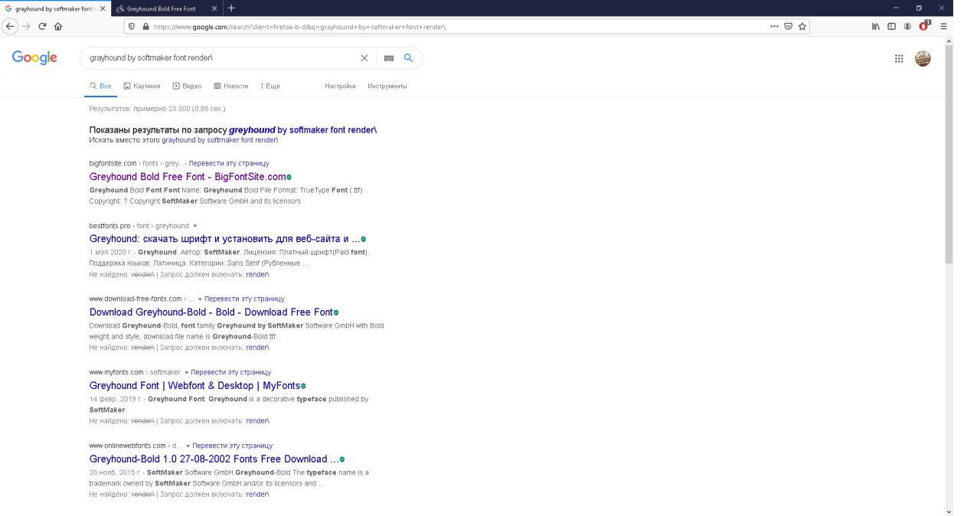This screenshot has height=516, width=980.
Task: Show the Firefox sidebars button
Action: (x=892, y=26)
